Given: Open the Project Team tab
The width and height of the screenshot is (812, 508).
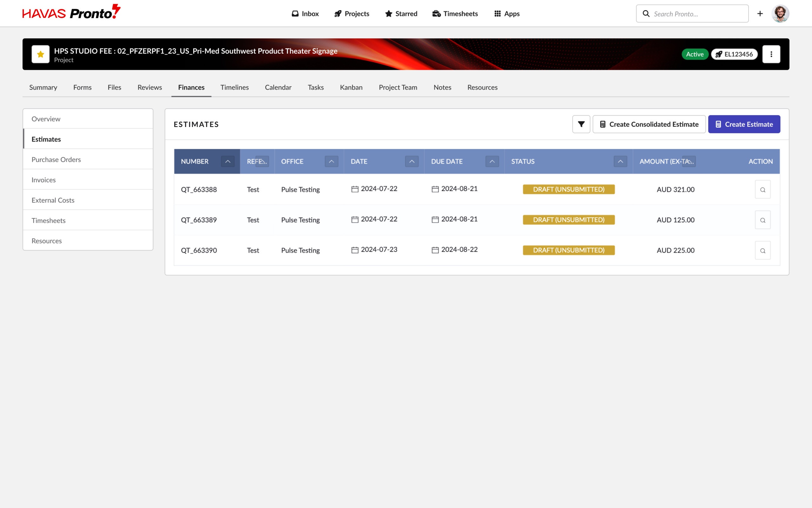Looking at the screenshot, I should pyautogui.click(x=398, y=87).
